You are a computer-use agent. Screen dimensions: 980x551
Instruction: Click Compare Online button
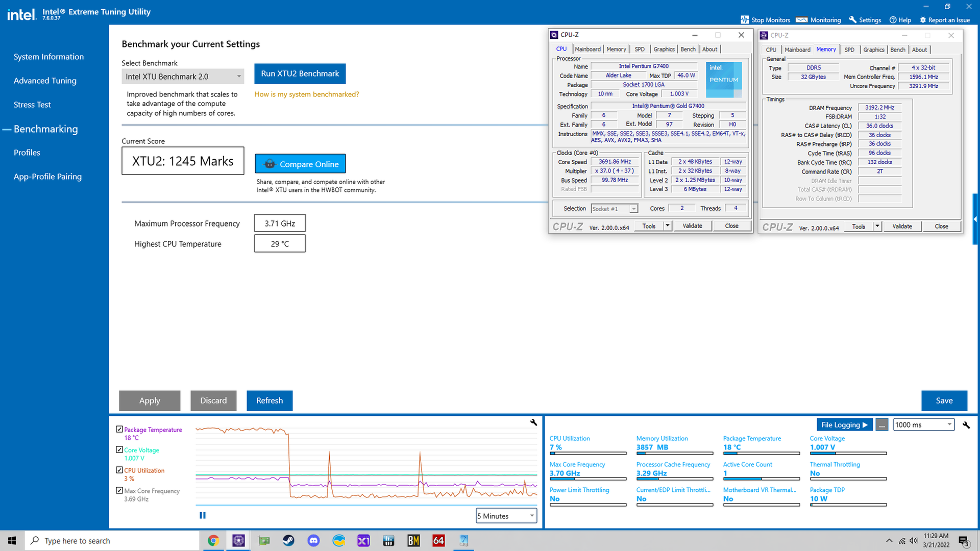tap(300, 164)
